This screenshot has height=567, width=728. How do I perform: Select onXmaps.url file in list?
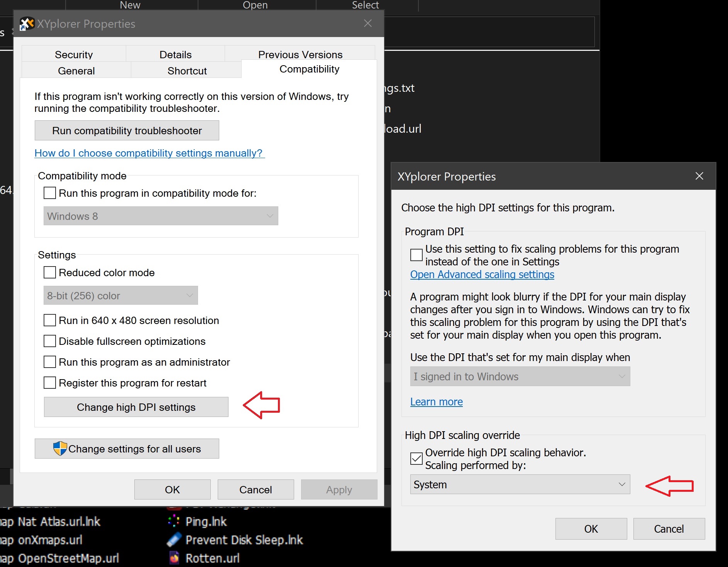[x=50, y=540]
